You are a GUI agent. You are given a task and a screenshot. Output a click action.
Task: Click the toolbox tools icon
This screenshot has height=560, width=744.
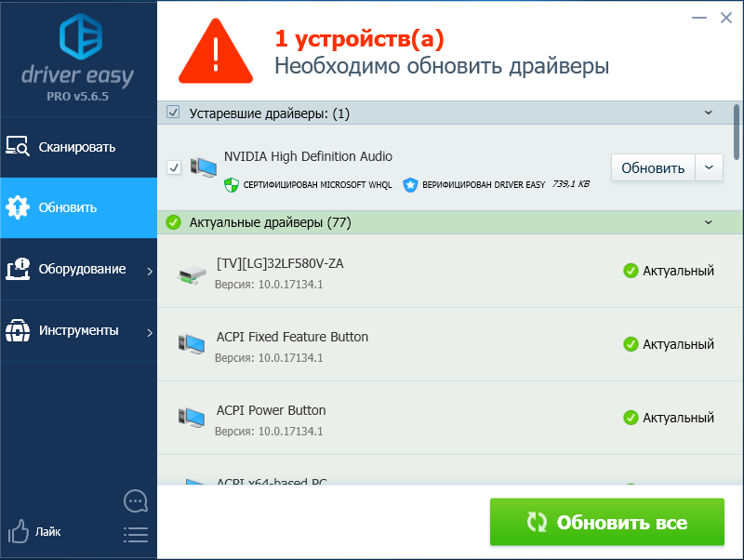coord(18,330)
